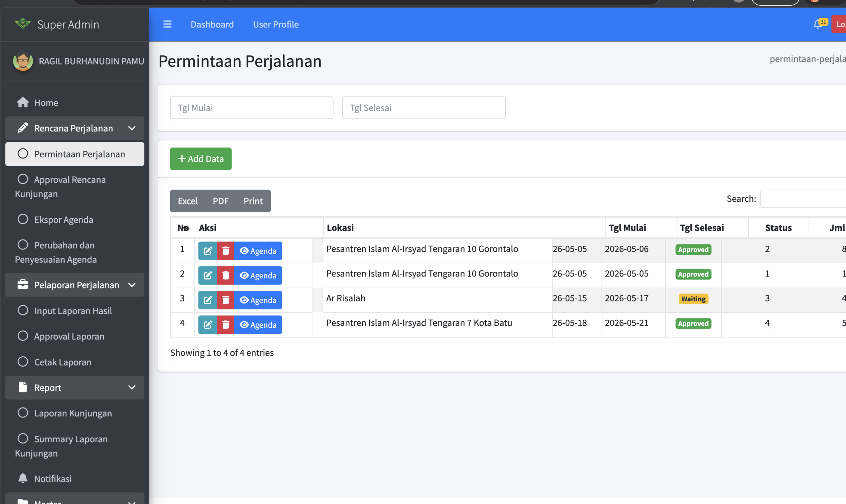The width and height of the screenshot is (846, 504).
Task: View Agenda for row 1
Action: [x=258, y=251]
